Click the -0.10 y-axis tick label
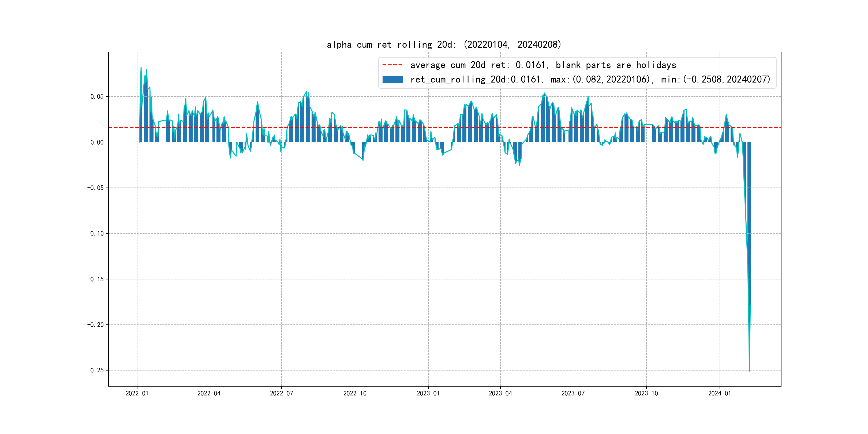 [95, 234]
